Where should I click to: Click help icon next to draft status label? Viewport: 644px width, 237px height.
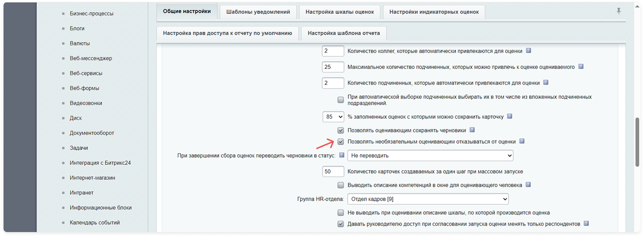click(341, 155)
